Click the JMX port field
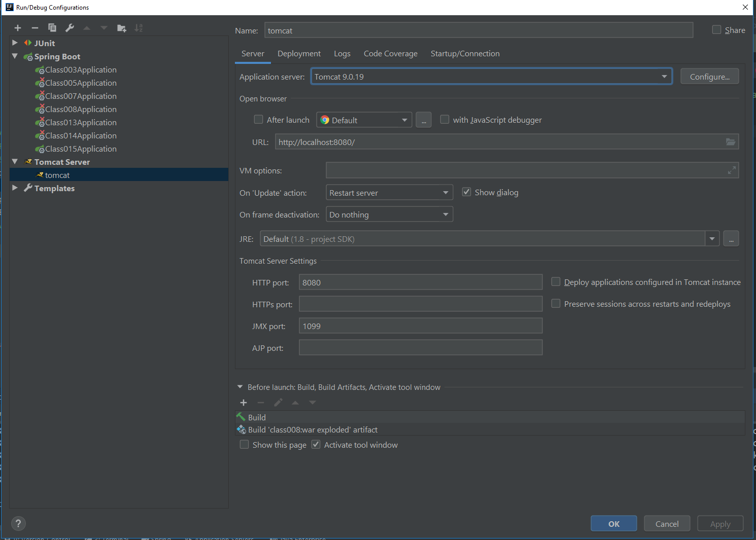 [x=421, y=326]
